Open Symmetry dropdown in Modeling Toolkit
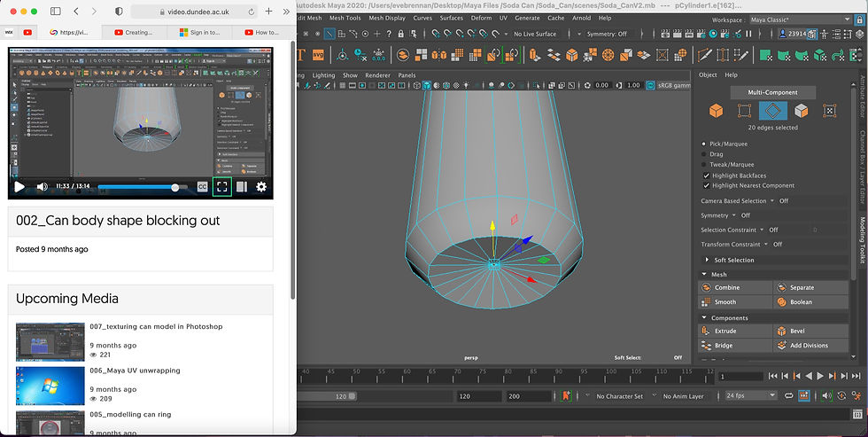 click(734, 215)
